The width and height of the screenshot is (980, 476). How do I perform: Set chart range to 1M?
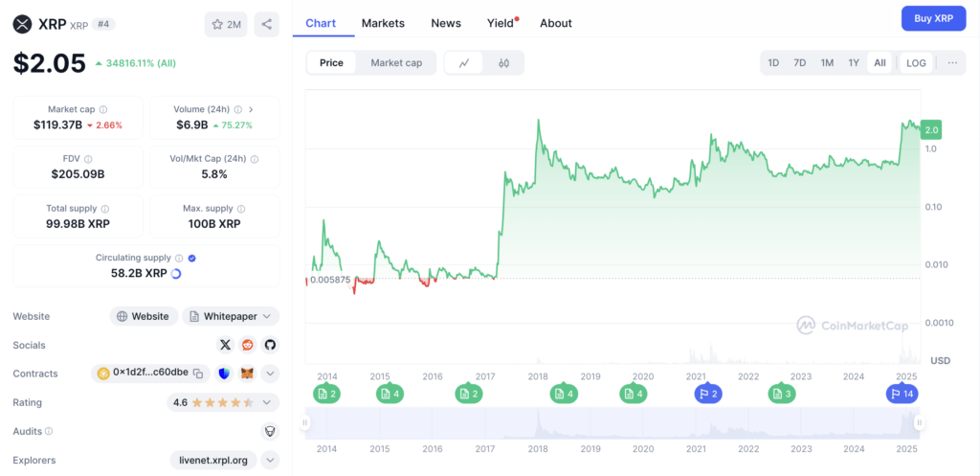click(x=827, y=62)
